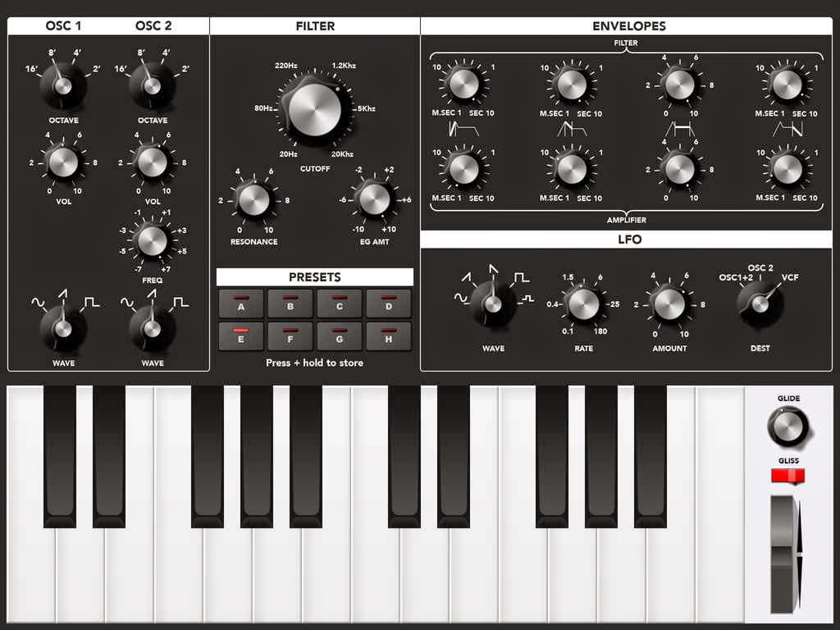Image resolution: width=840 pixels, height=630 pixels.
Task: Select the square symbol beside OSC 2 wave
Action: [x=180, y=302]
